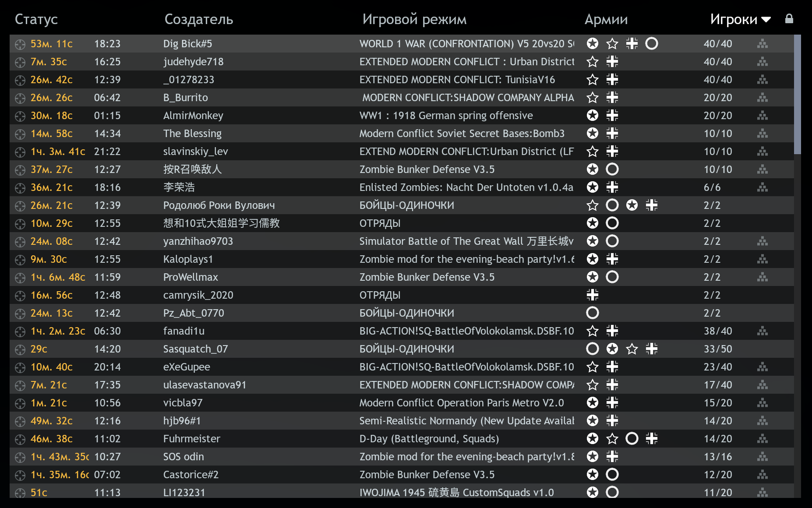Sort sessions by Статус column
812x508 pixels.
tap(36, 19)
